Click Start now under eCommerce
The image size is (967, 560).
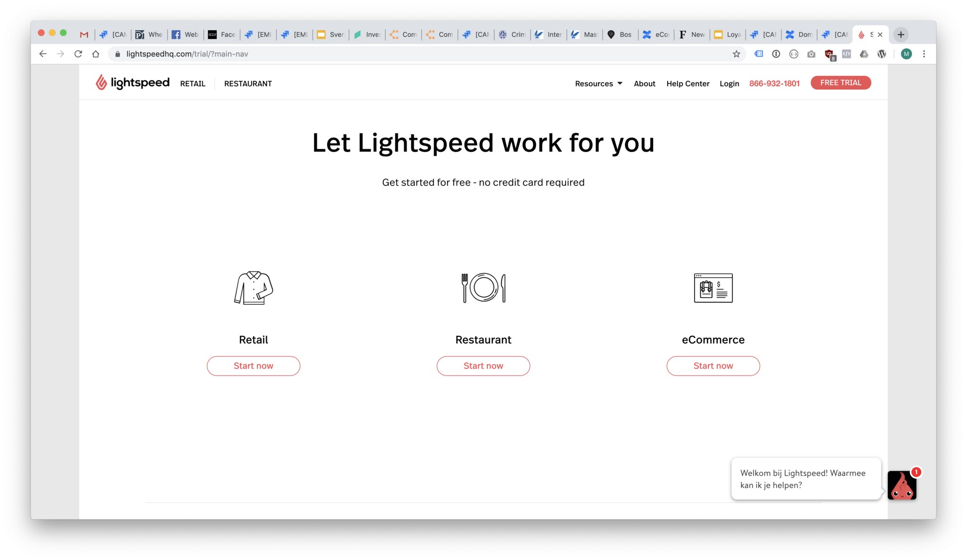tap(713, 366)
